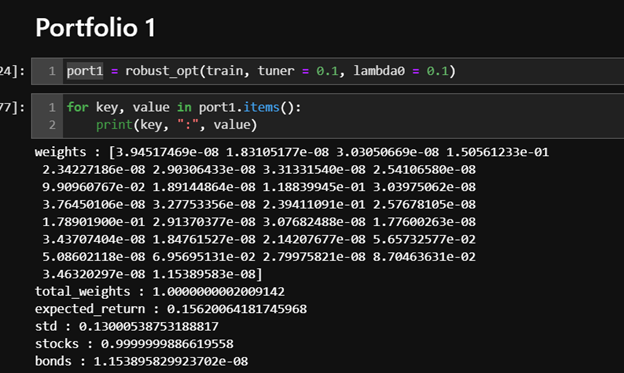This screenshot has height=373, width=624.
Task: Click the lambda0 argument in the first cell
Action: (x=401, y=71)
